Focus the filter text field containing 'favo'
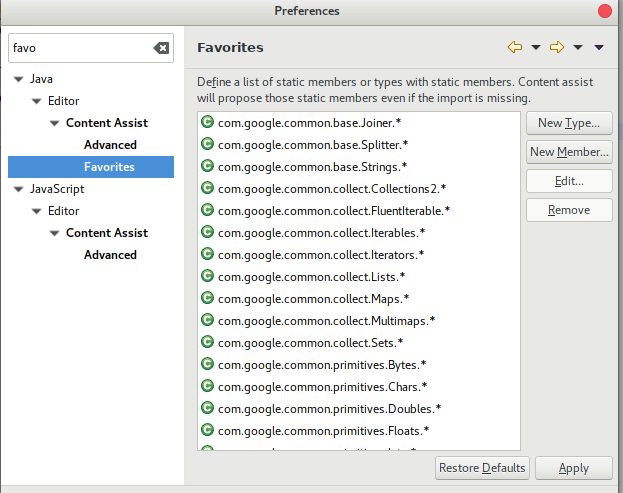This screenshot has height=493, width=623. pos(91,48)
